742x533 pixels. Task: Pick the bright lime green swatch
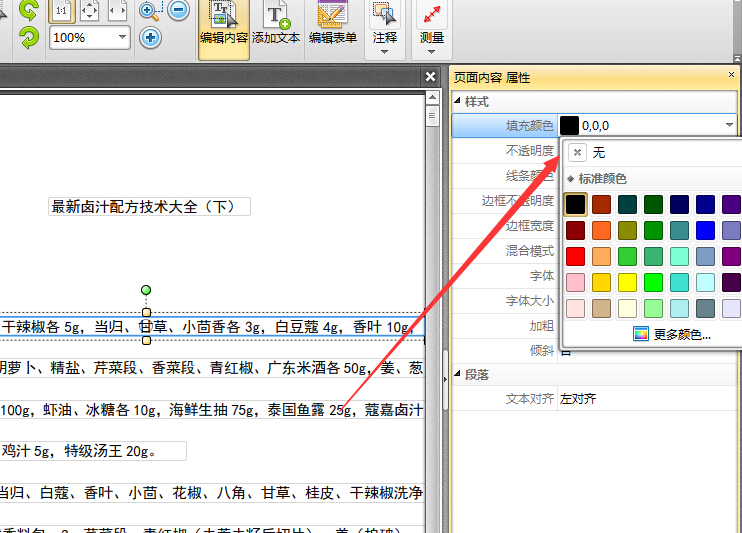point(654,283)
